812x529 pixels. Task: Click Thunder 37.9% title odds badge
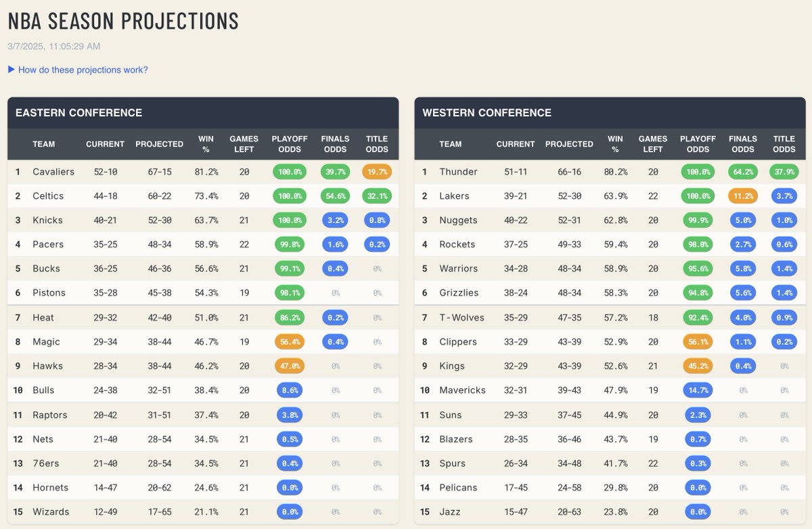point(784,172)
